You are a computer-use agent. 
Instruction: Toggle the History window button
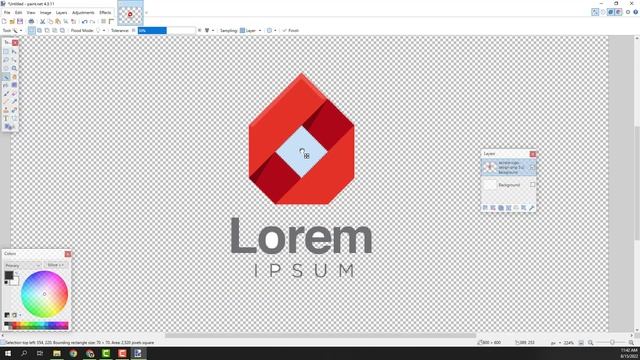pyautogui.click(x=603, y=12)
